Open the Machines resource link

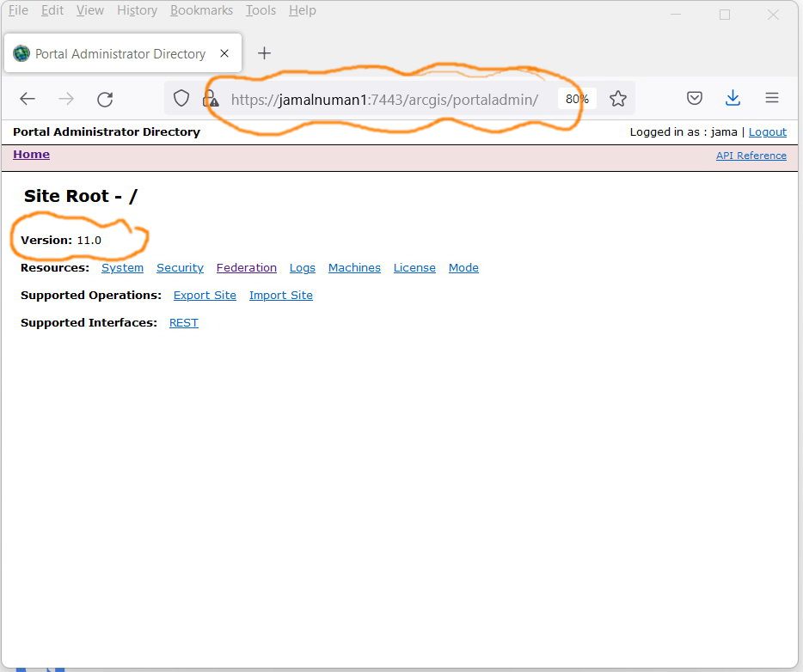point(354,267)
